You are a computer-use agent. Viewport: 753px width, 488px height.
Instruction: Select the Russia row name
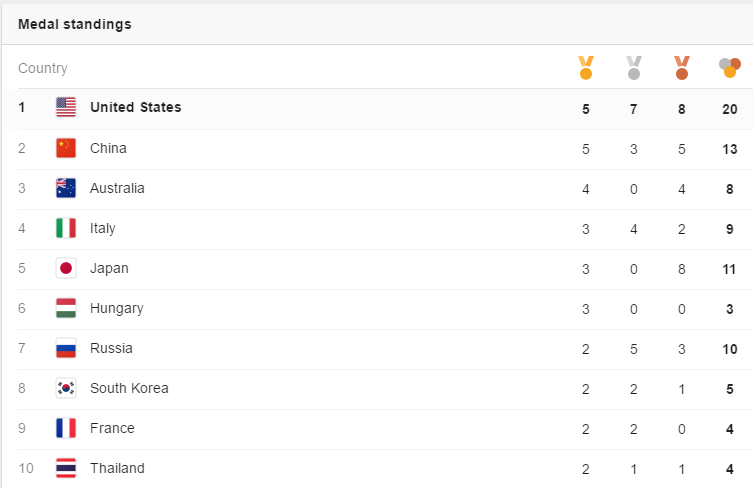click(x=111, y=348)
